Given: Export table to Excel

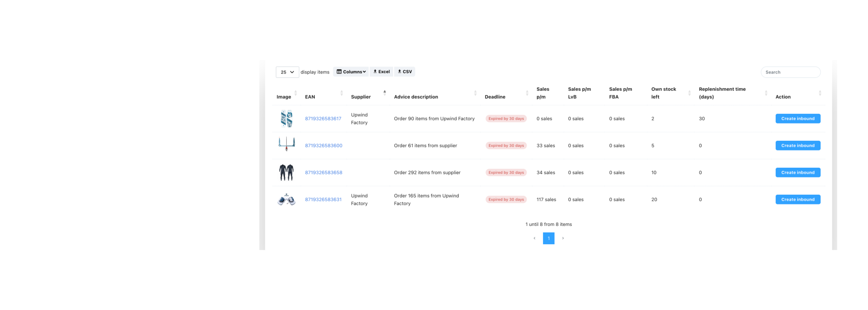Looking at the screenshot, I should 381,72.
